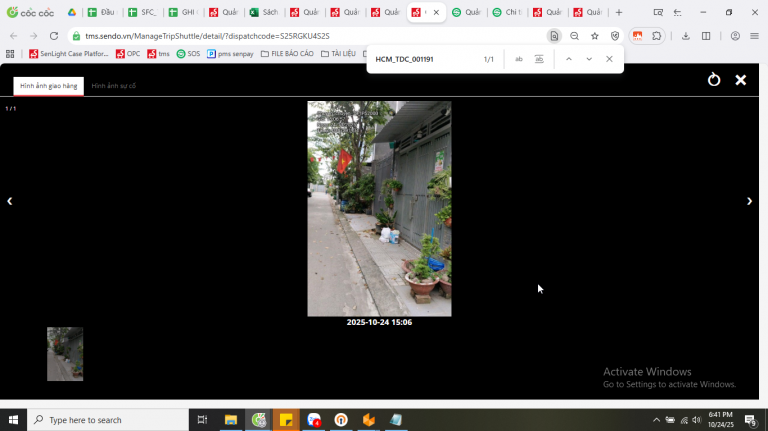Switch to the Đầu spreadsheet tab
The width and height of the screenshot is (768, 431).
(x=101, y=12)
